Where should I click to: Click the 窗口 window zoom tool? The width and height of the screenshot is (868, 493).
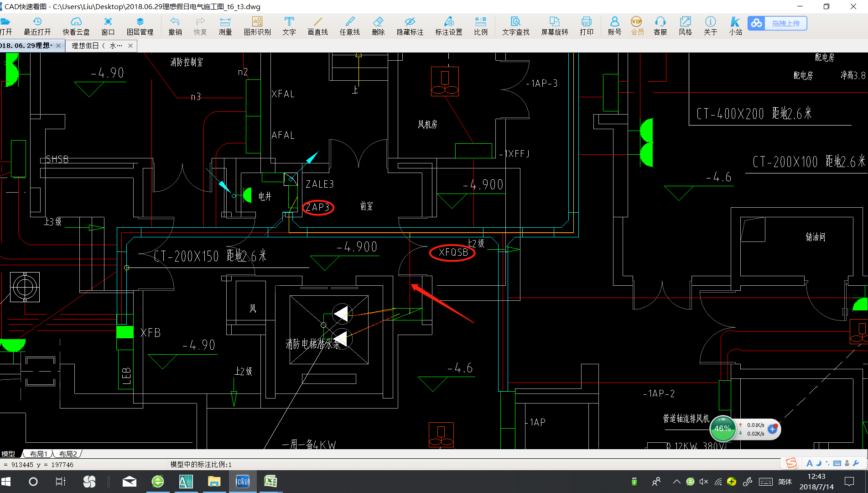pos(108,26)
